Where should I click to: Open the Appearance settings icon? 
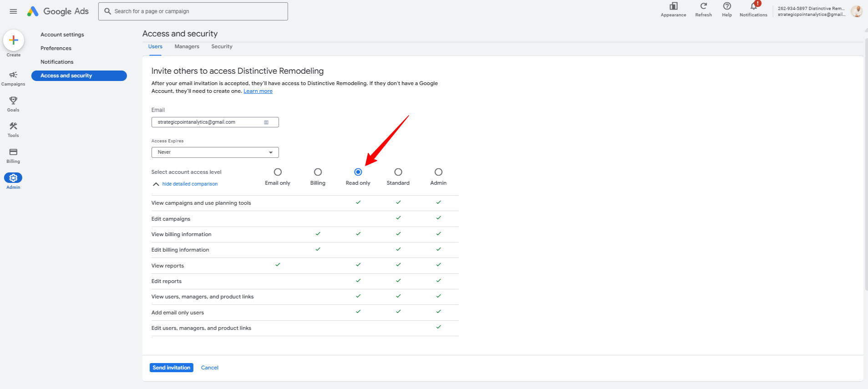click(x=673, y=6)
